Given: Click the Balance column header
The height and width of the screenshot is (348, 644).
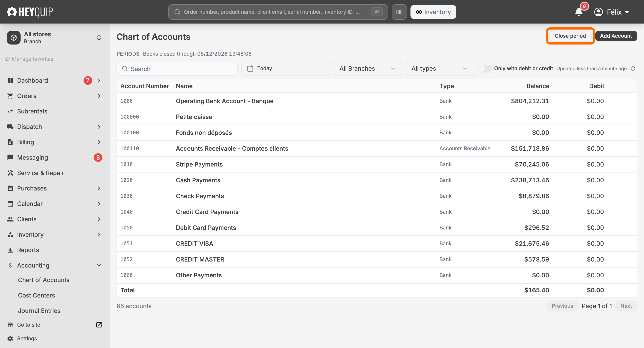Looking at the screenshot, I should [538, 86].
